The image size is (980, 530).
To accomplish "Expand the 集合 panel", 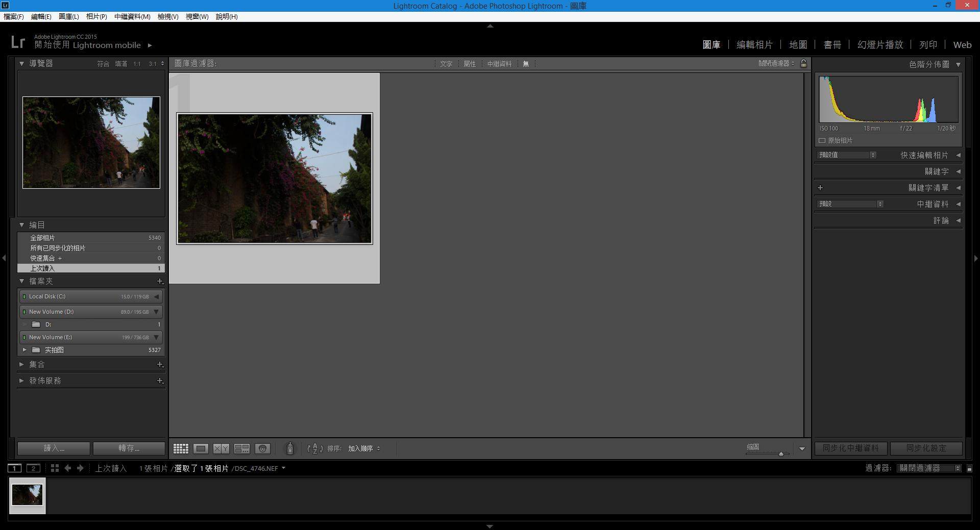I will 21,364.
